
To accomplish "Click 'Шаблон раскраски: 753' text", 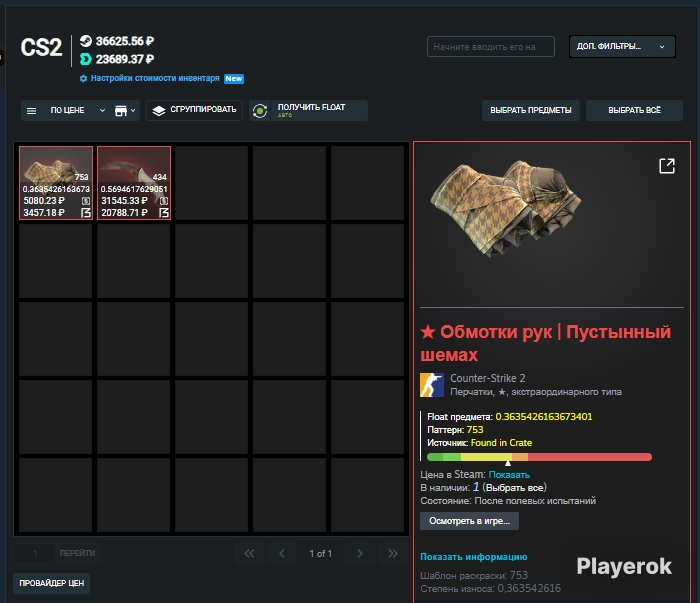I will pyautogui.click(x=474, y=575).
